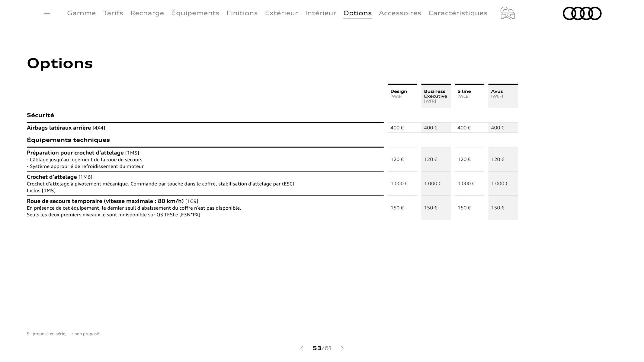Click the Sécurité section heading
The image size is (644, 362).
(40, 115)
